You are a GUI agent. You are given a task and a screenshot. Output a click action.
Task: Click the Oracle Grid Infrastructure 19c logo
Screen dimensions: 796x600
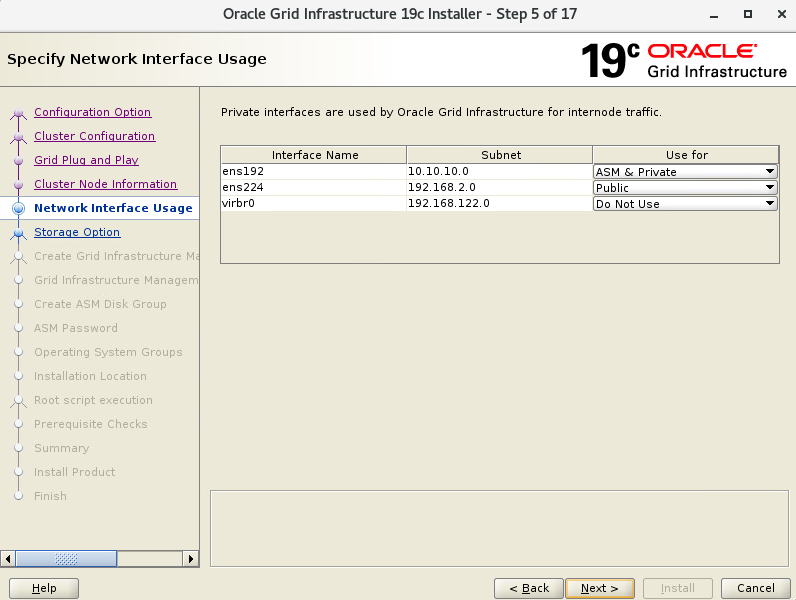point(684,59)
